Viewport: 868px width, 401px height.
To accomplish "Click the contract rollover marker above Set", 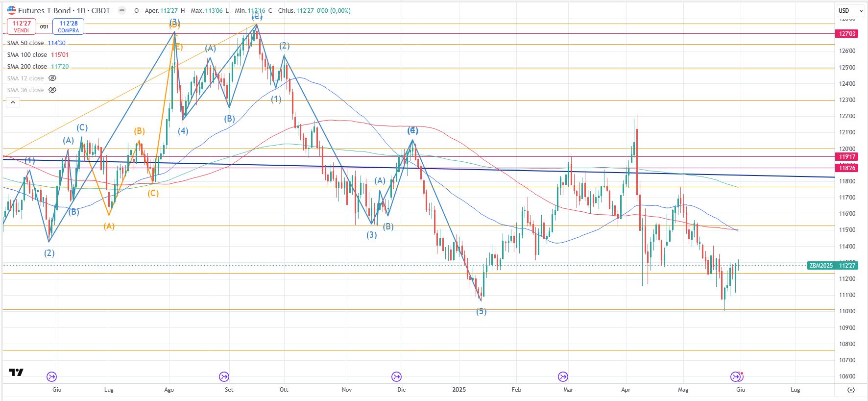I will coord(224,376).
